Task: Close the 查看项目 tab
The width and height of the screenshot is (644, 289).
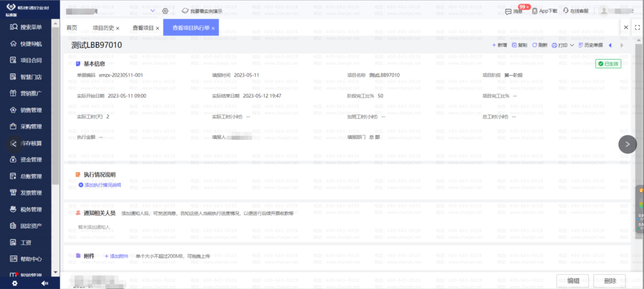Action: 157,28
